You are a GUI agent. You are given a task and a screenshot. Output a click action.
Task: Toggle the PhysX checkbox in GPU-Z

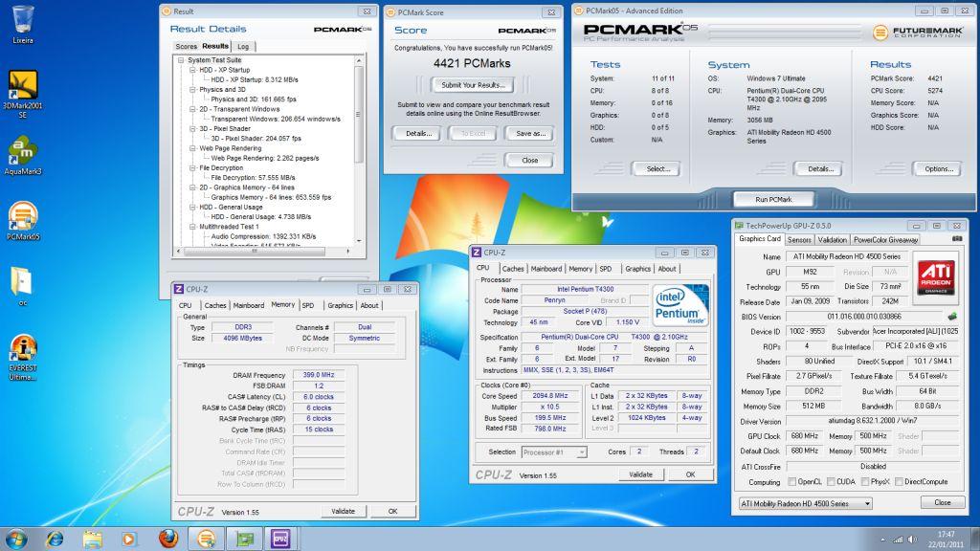pyautogui.click(x=865, y=482)
